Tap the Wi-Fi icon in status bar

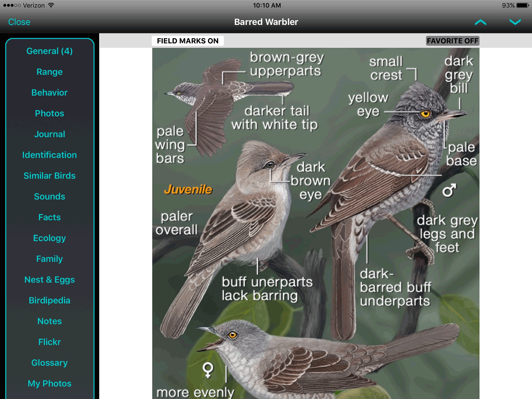coord(51,5)
